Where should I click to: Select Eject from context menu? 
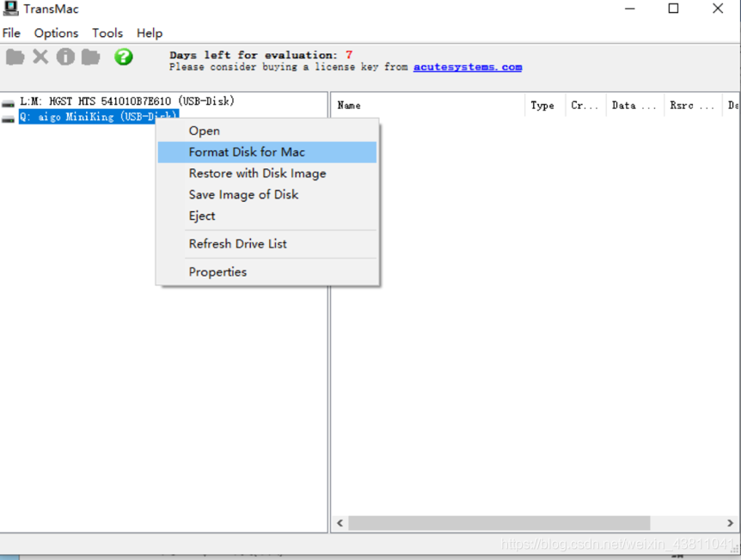click(x=267, y=216)
